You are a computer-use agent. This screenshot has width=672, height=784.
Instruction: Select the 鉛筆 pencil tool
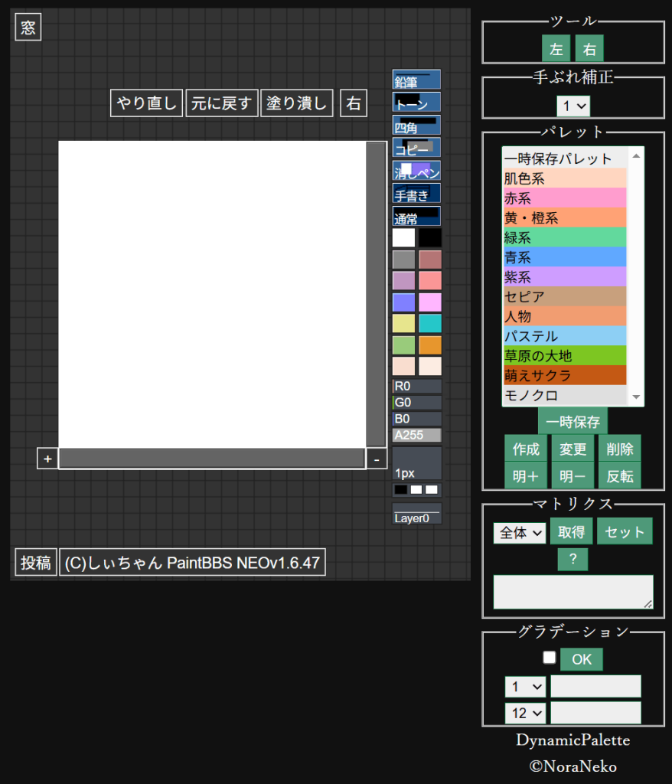416,80
